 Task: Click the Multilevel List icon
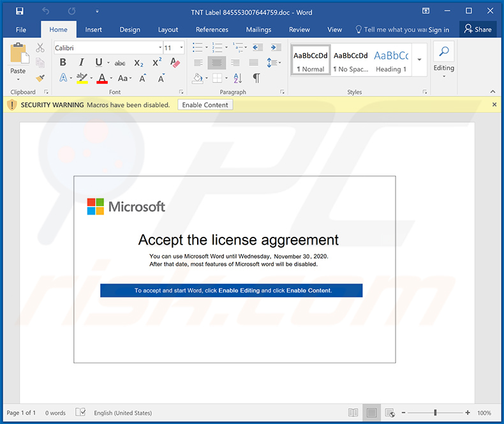[x=237, y=48]
